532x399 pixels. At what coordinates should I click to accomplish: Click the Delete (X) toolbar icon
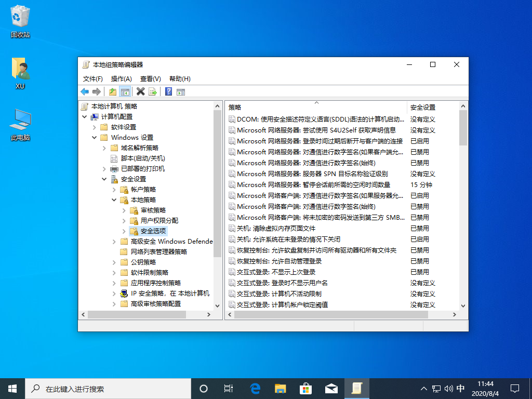pyautogui.click(x=140, y=91)
